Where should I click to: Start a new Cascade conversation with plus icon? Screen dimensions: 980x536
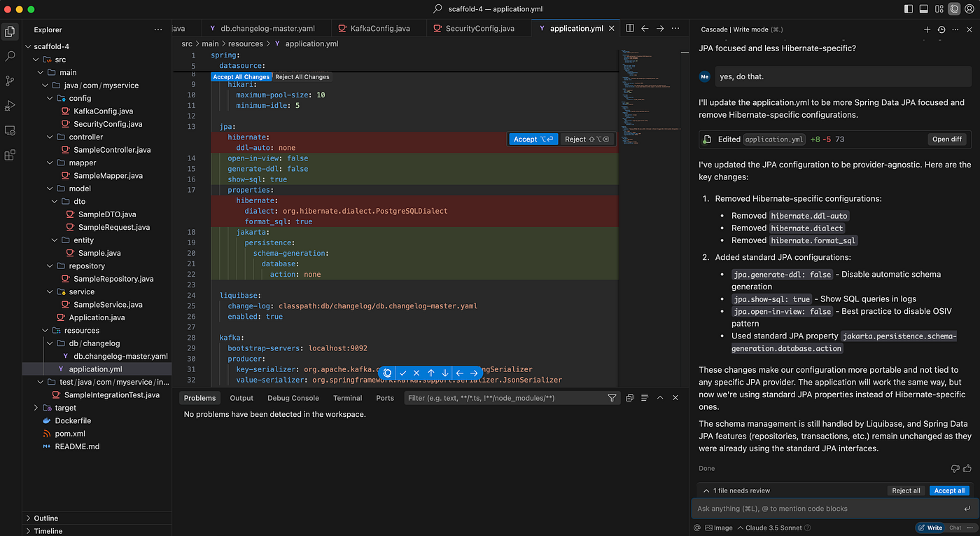coord(927,29)
